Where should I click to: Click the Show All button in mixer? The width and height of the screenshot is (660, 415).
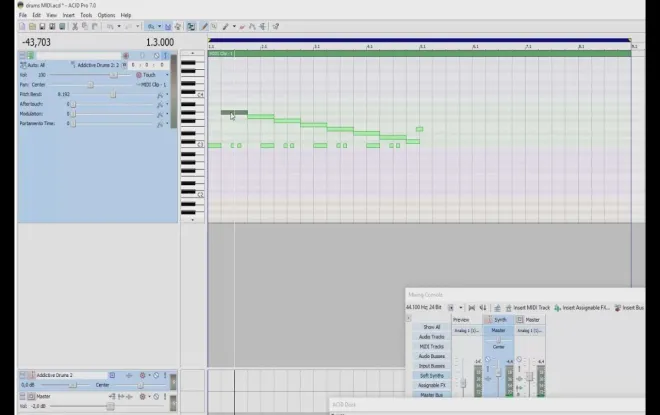click(x=432, y=327)
